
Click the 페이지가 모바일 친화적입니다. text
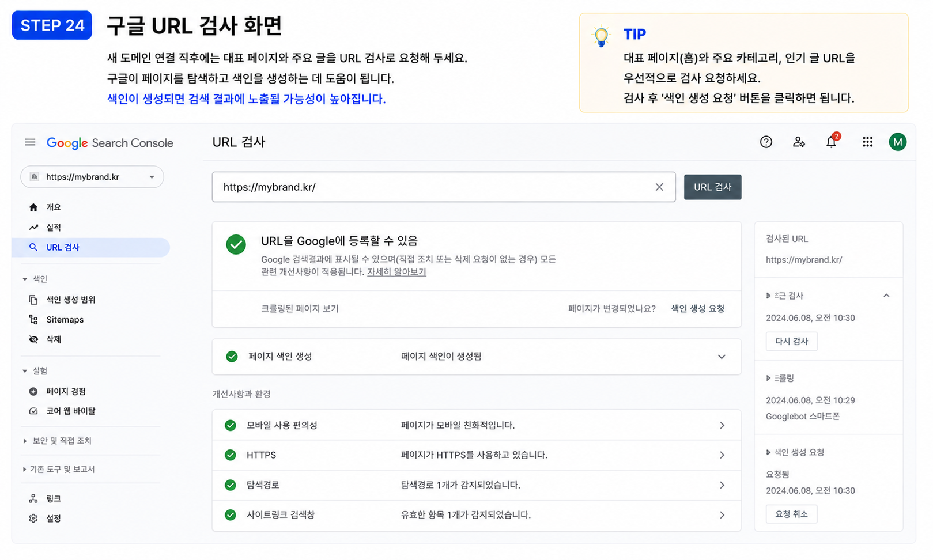tap(458, 425)
